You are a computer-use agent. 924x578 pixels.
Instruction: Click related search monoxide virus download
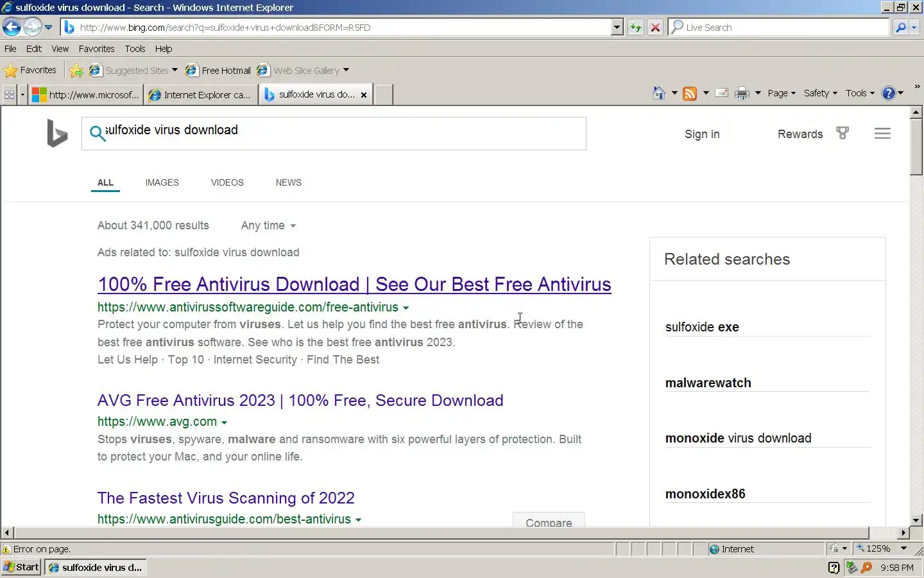tap(738, 438)
